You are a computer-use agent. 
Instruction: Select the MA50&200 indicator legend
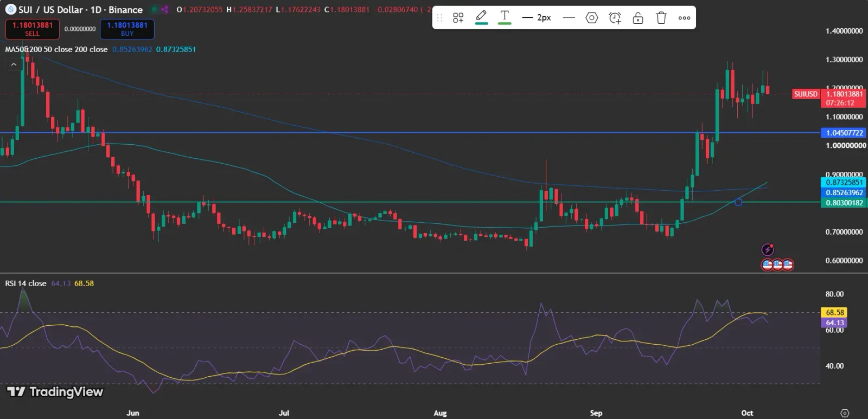tap(56, 49)
